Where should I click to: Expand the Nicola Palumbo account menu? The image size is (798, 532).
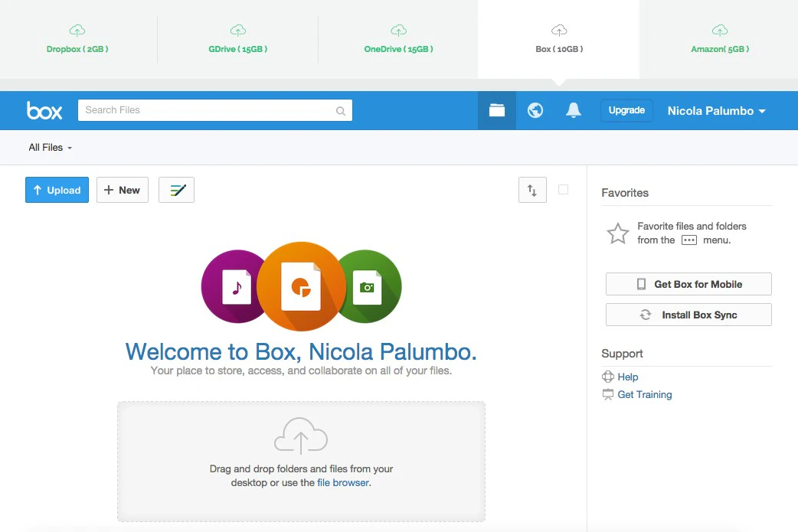[716, 111]
